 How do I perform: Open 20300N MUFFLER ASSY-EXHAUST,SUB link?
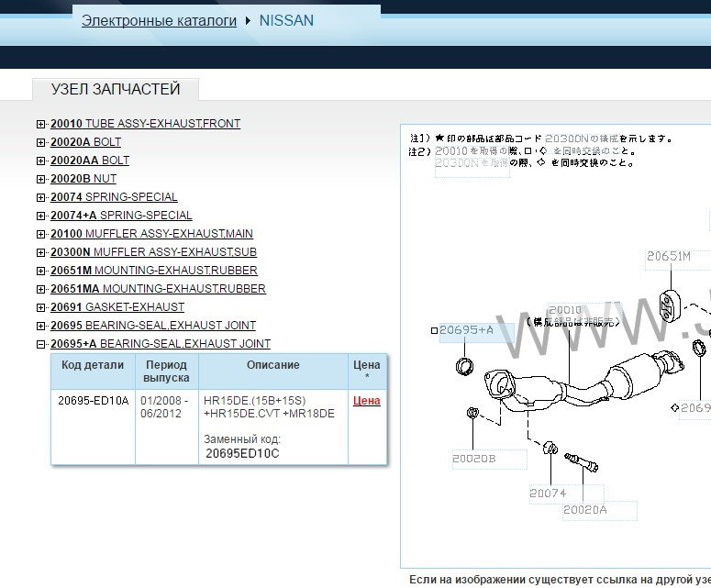154,252
